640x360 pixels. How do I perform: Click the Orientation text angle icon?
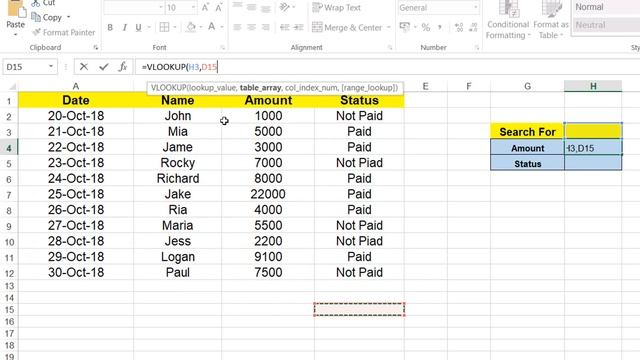click(284, 7)
